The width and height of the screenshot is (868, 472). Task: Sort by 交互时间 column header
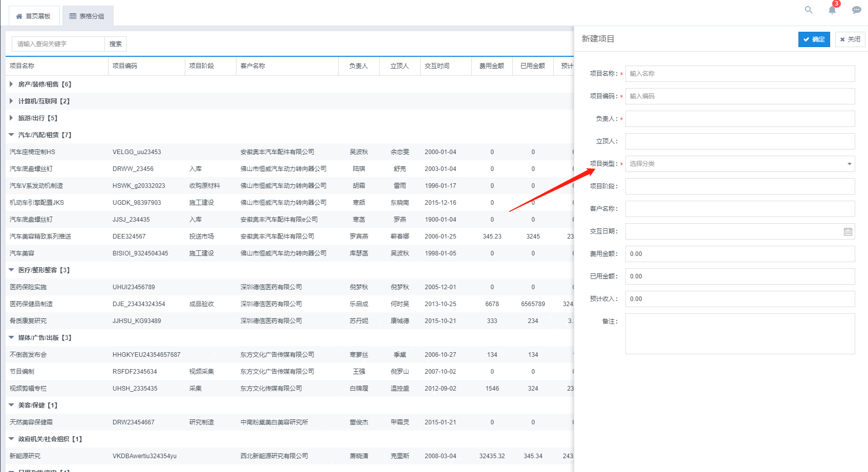[446, 66]
